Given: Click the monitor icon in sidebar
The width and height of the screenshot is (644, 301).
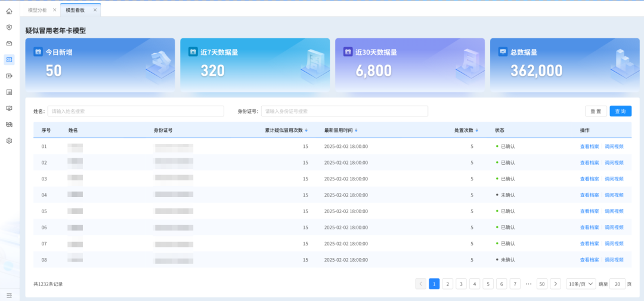Looking at the screenshot, I should click(9, 108).
